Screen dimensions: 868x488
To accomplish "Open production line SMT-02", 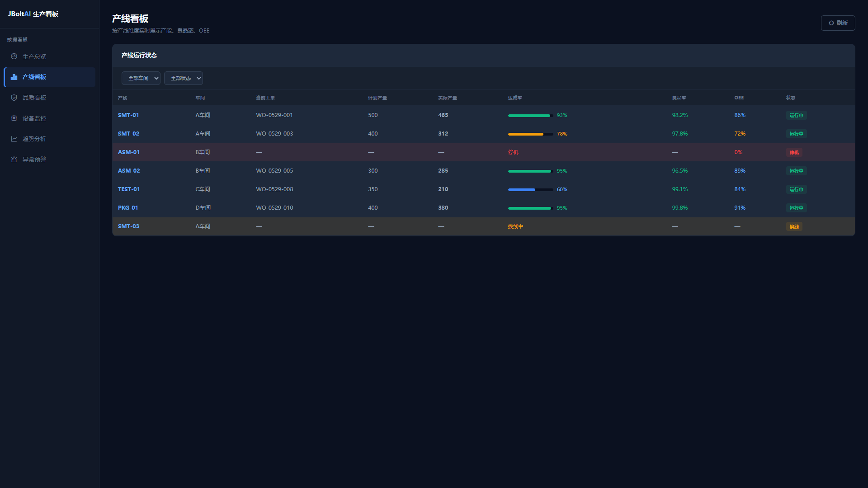I will tap(128, 134).
